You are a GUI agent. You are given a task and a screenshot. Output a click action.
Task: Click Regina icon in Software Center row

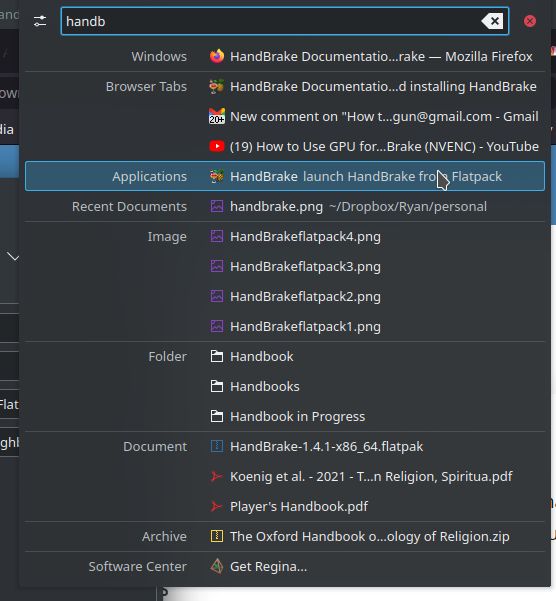click(217, 566)
